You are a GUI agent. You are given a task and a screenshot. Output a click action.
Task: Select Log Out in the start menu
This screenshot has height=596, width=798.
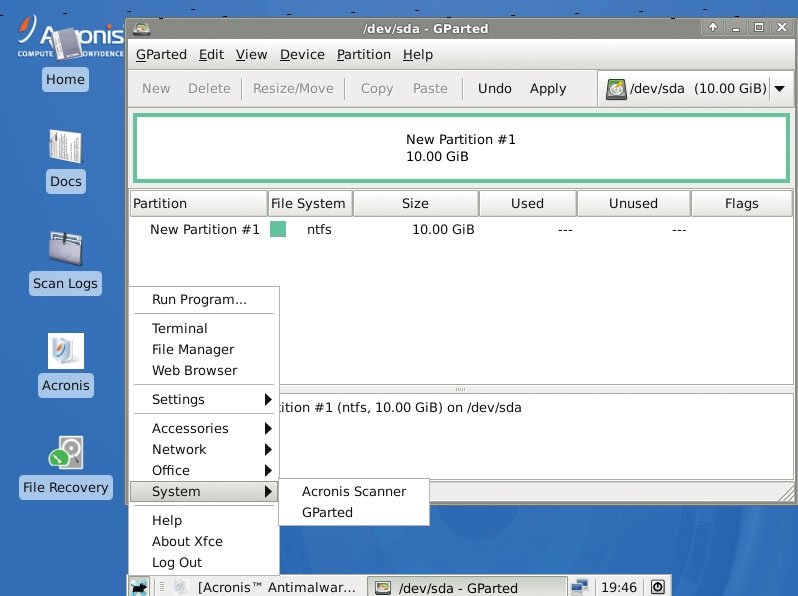coord(204,562)
